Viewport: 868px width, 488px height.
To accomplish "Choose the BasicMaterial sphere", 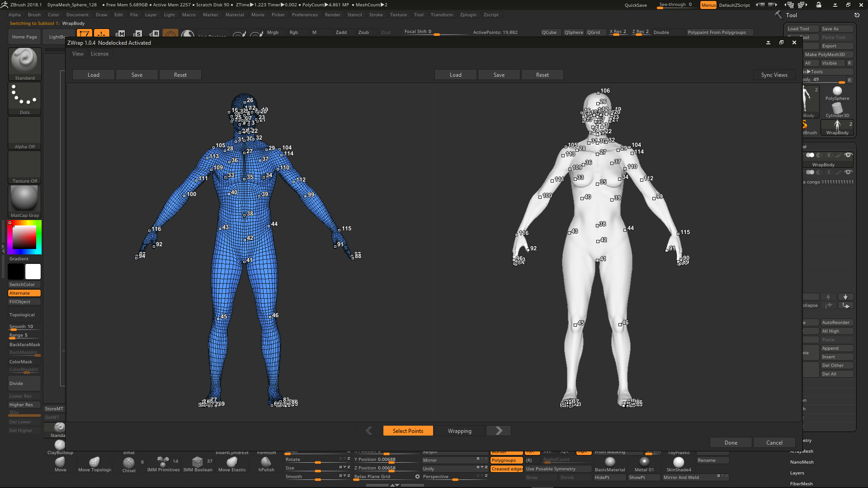I will pyautogui.click(x=610, y=464).
